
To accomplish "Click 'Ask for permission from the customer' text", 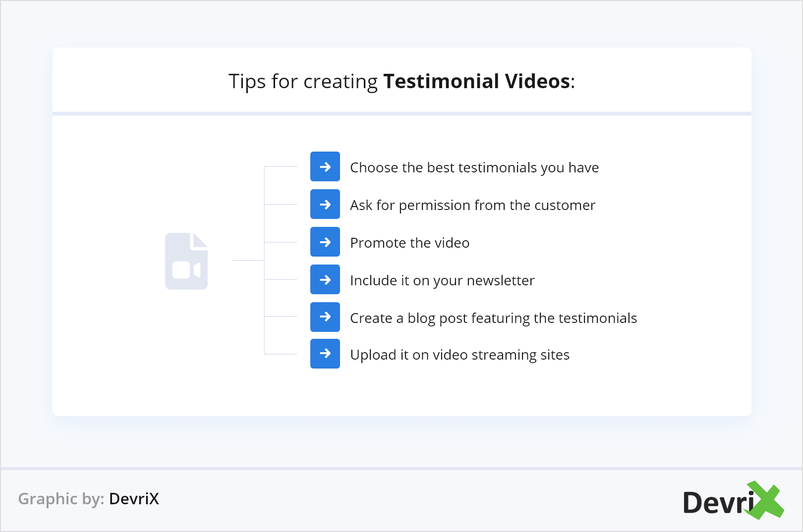I will coord(472,205).
